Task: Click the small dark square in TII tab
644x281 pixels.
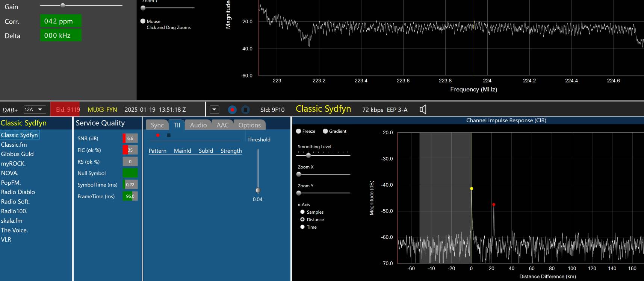Action: 169,135
